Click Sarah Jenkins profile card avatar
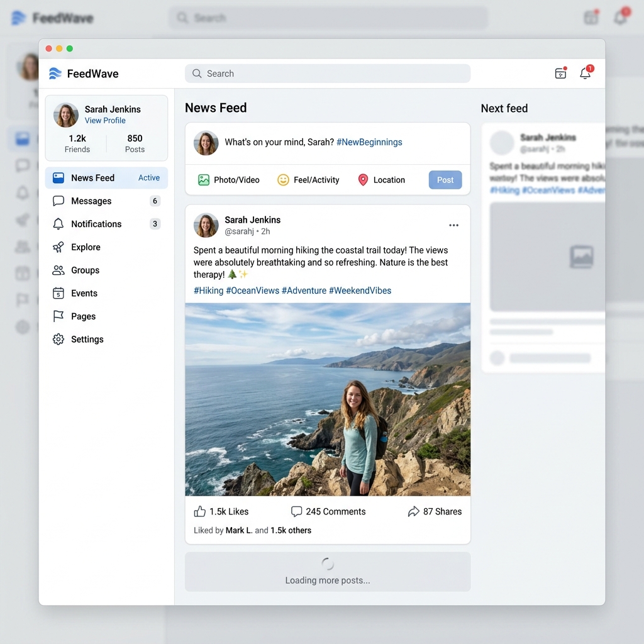Image resolution: width=644 pixels, height=644 pixels. (x=65, y=115)
